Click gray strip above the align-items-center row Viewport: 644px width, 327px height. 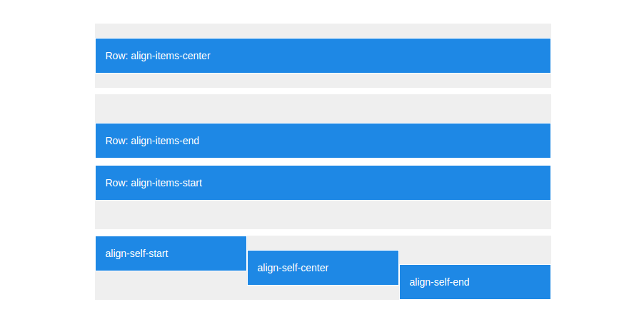coord(323,31)
